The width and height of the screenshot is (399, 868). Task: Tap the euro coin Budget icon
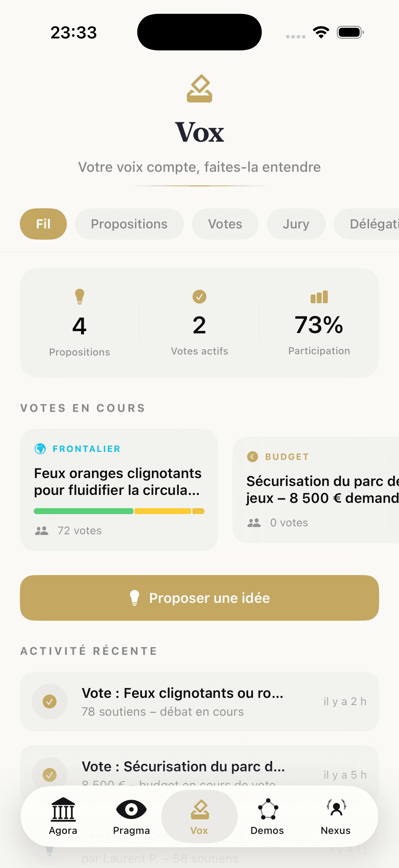click(x=252, y=457)
